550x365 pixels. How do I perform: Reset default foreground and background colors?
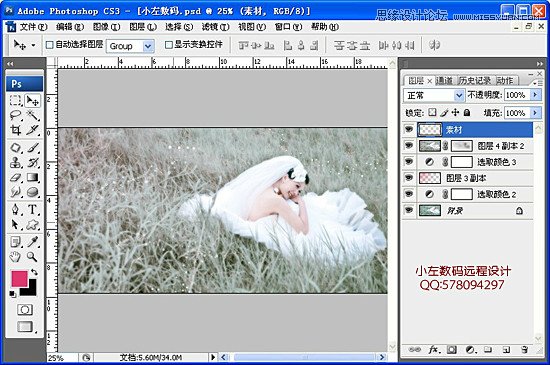pos(13,294)
